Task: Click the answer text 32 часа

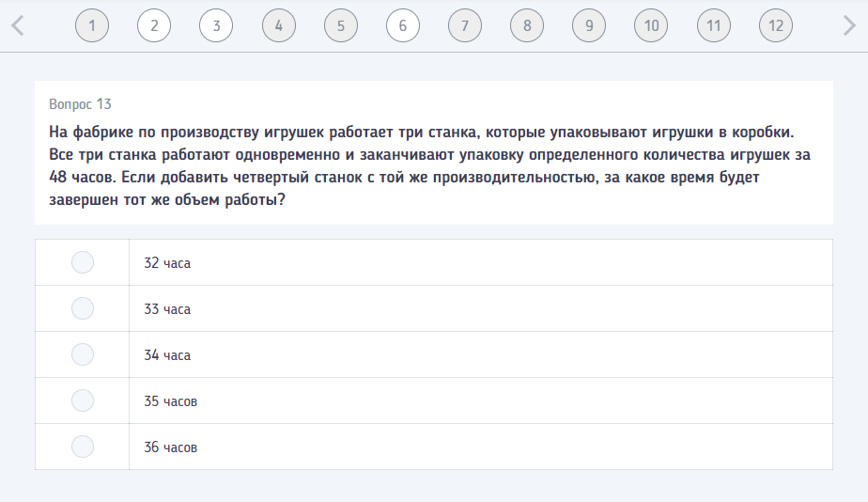Action: point(167,263)
